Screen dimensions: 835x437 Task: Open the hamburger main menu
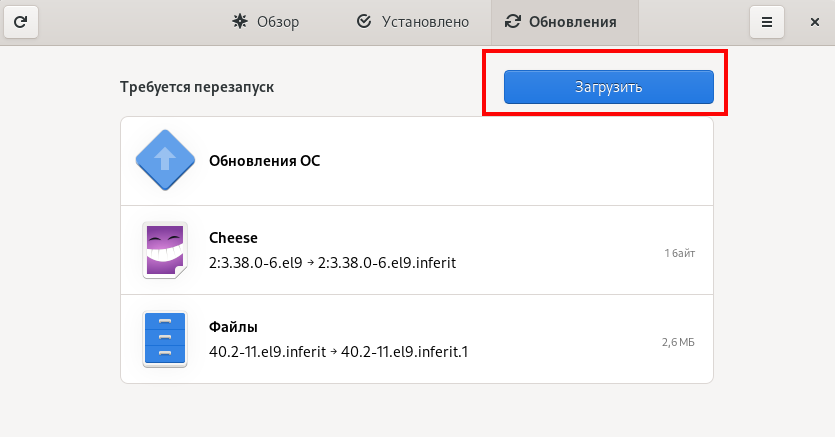(x=767, y=21)
